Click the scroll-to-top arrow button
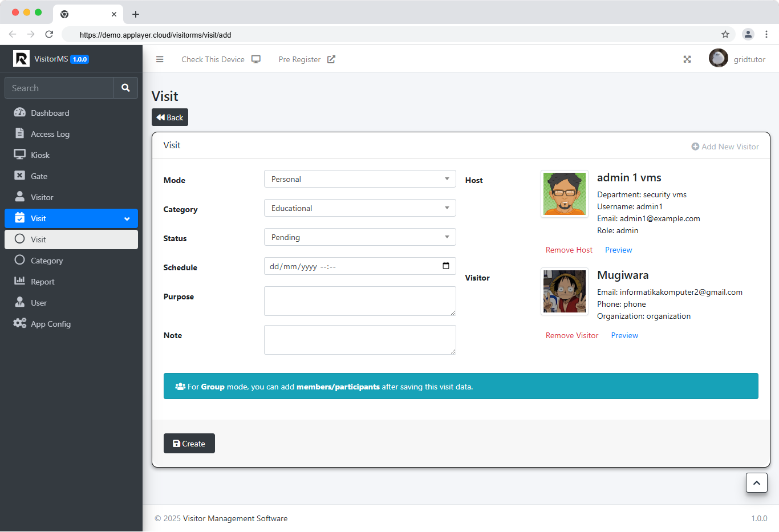Viewport: 779px width, 532px height. click(756, 482)
